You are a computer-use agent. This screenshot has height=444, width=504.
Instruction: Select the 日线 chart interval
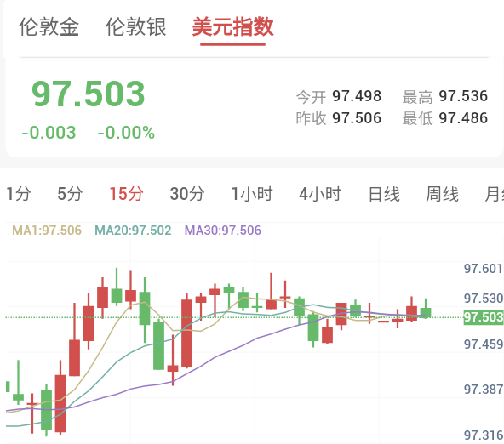pos(384,194)
